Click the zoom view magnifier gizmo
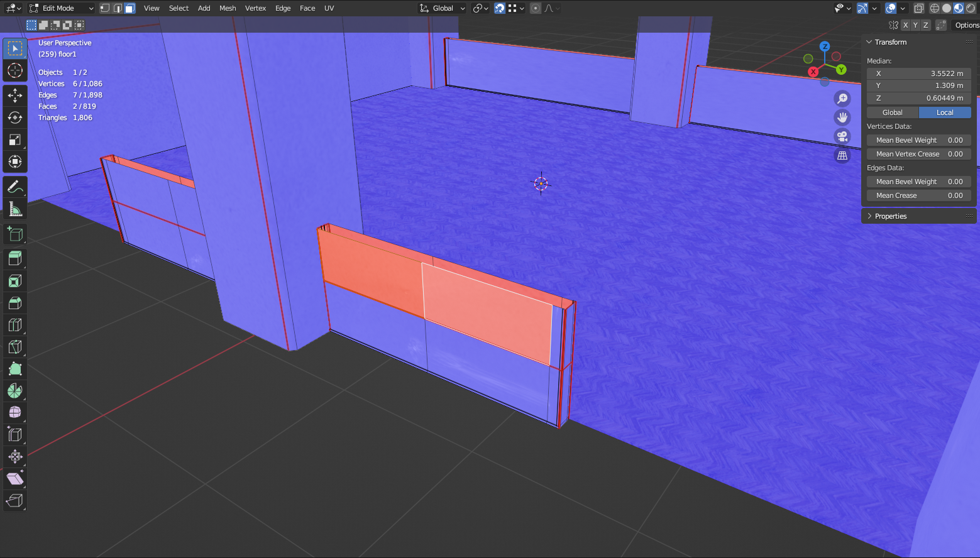 tap(842, 99)
